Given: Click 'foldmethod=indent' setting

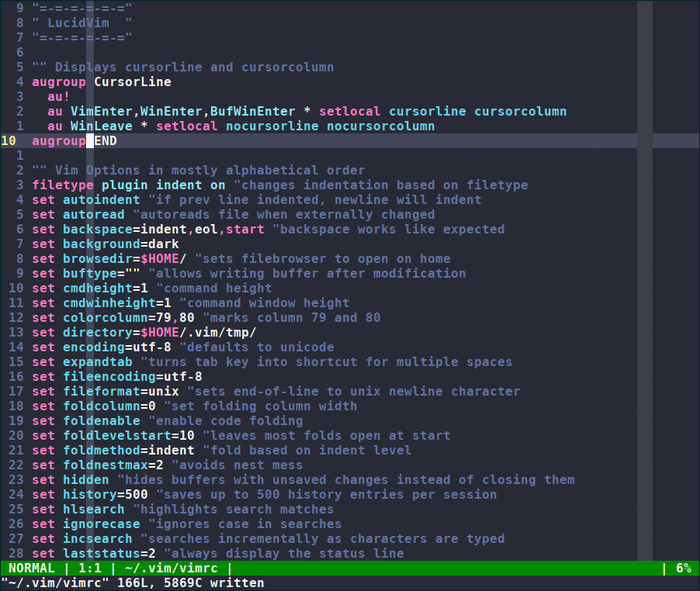Looking at the screenshot, I should tap(129, 450).
